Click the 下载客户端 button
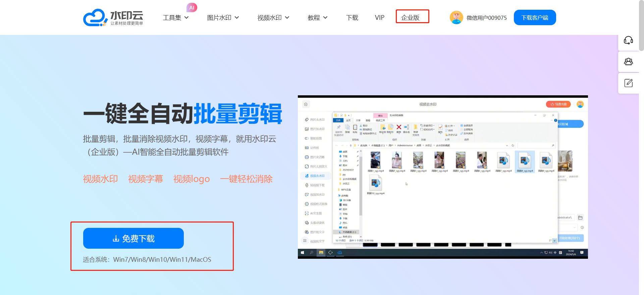 pos(535,17)
